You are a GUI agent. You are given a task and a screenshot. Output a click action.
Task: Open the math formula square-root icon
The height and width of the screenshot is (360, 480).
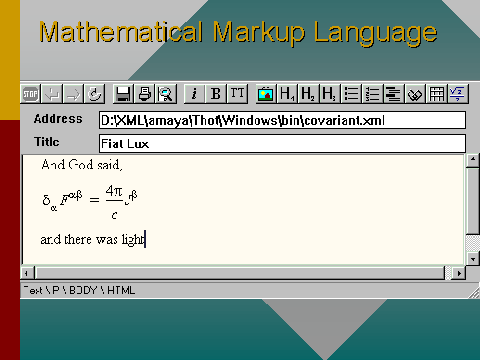click(458, 94)
